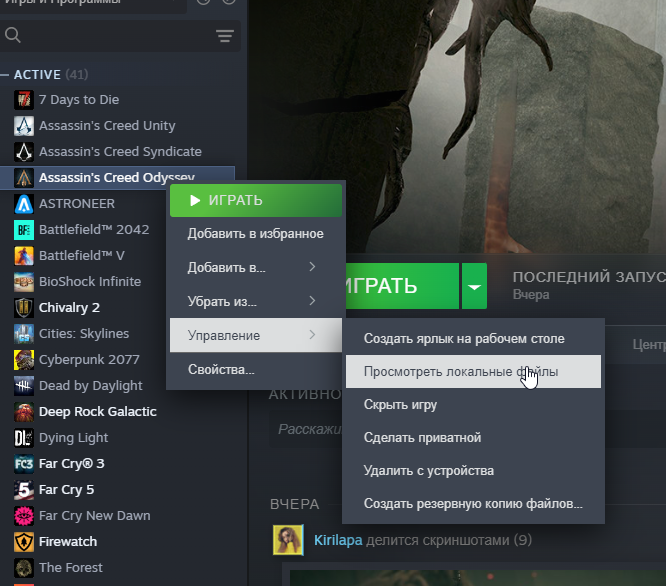Choose Создать ярлык на рабочем столе

473,338
